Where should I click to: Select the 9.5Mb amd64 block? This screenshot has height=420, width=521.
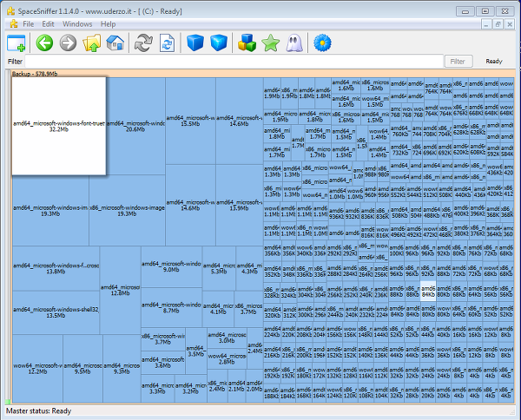coord(82,368)
